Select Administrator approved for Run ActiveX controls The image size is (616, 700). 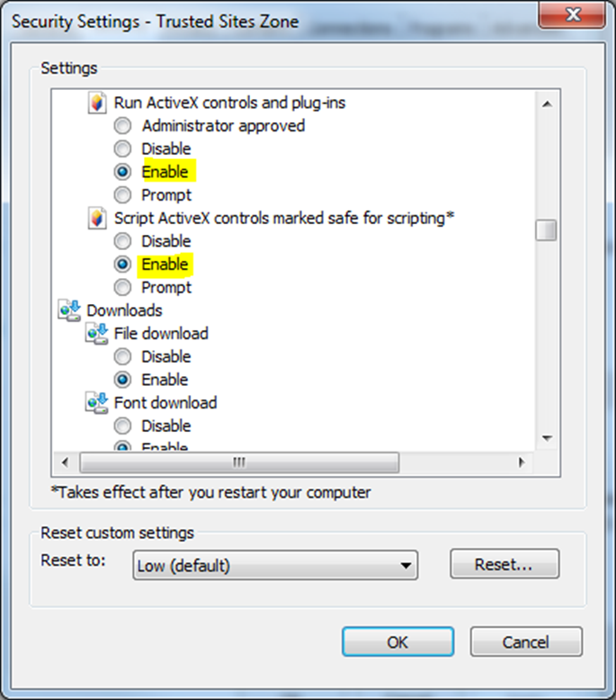[124, 126]
